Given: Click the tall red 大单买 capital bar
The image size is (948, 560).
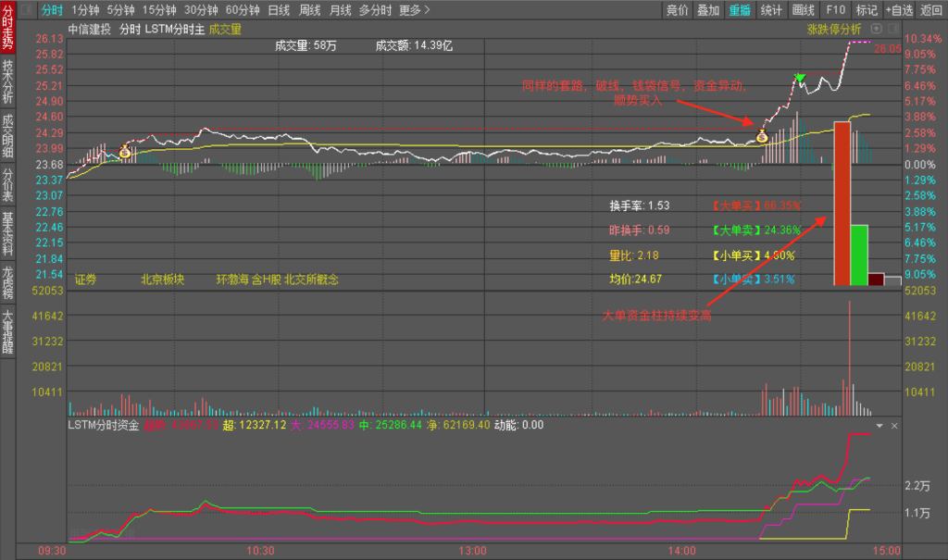Looking at the screenshot, I should [x=842, y=202].
